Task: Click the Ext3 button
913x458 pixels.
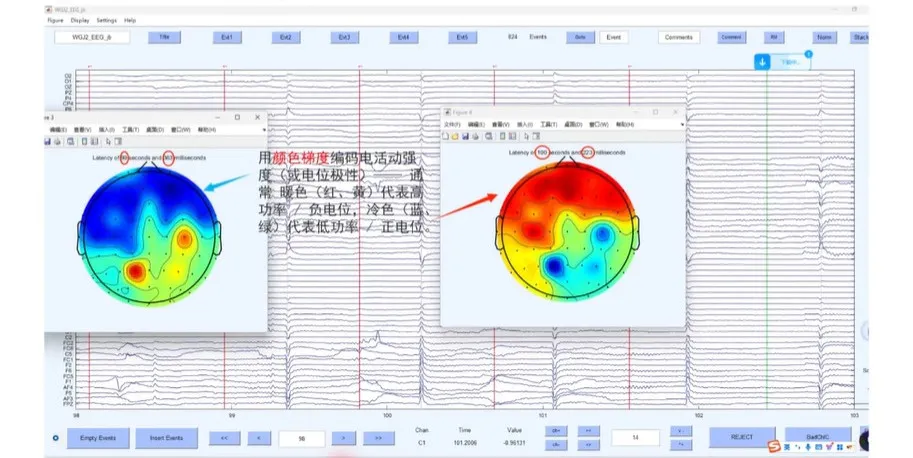Action: [344, 37]
